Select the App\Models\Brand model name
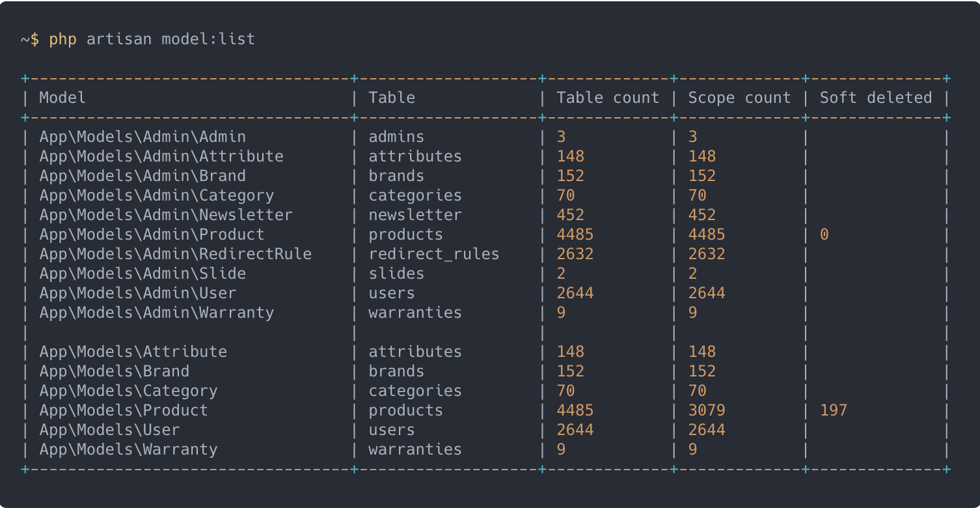 click(115, 371)
